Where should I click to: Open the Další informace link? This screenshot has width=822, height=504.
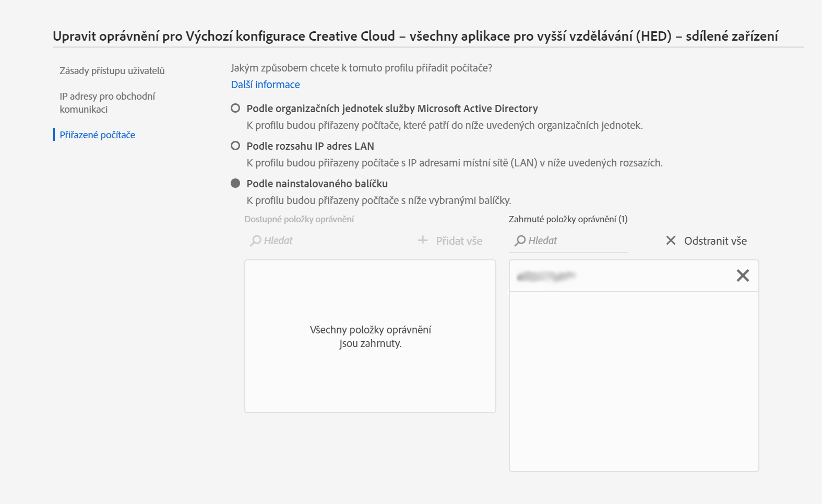[265, 85]
